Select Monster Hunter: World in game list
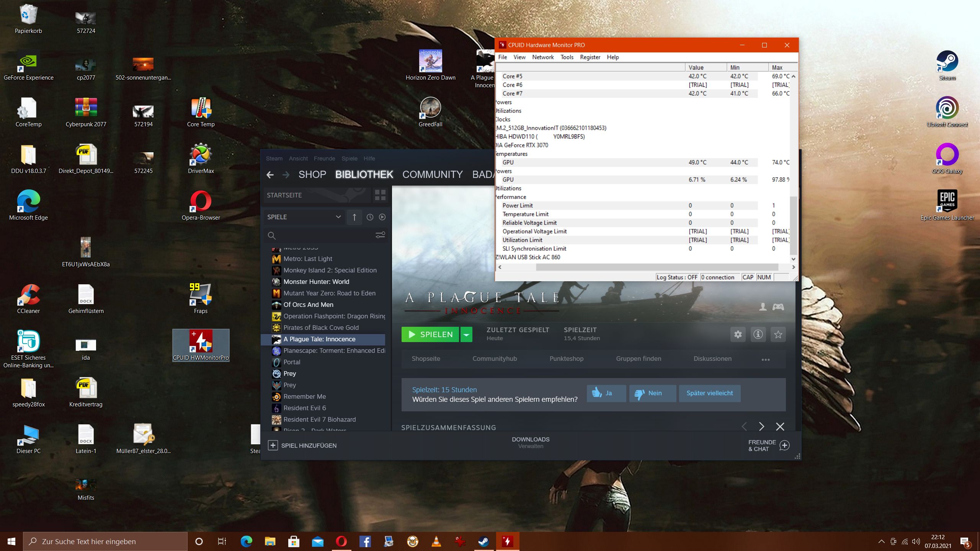 316,282
